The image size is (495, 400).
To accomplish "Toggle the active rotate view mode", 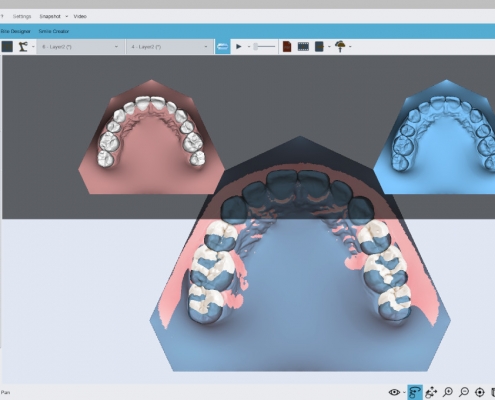I will [x=415, y=392].
